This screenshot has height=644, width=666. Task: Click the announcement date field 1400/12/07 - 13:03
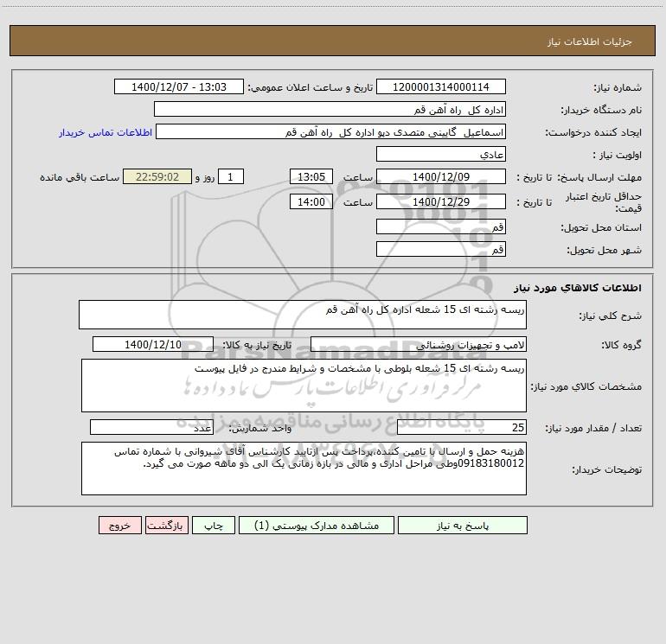[179, 86]
